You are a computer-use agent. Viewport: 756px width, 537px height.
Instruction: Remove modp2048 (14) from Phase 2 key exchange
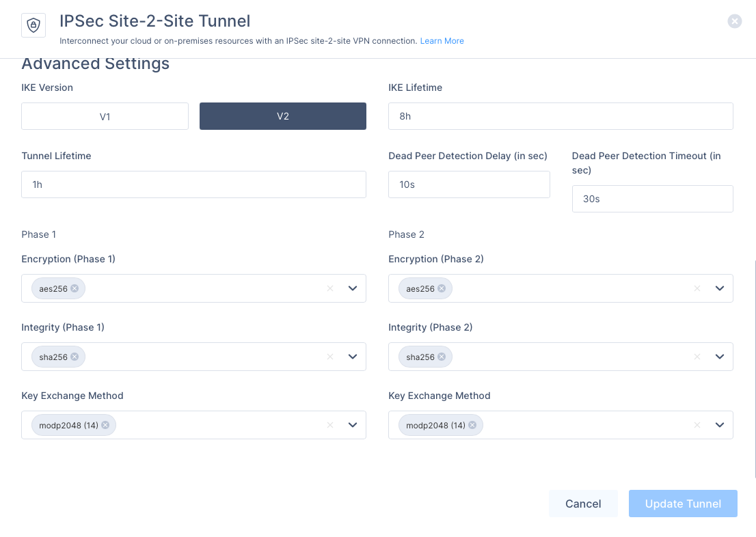(x=472, y=425)
